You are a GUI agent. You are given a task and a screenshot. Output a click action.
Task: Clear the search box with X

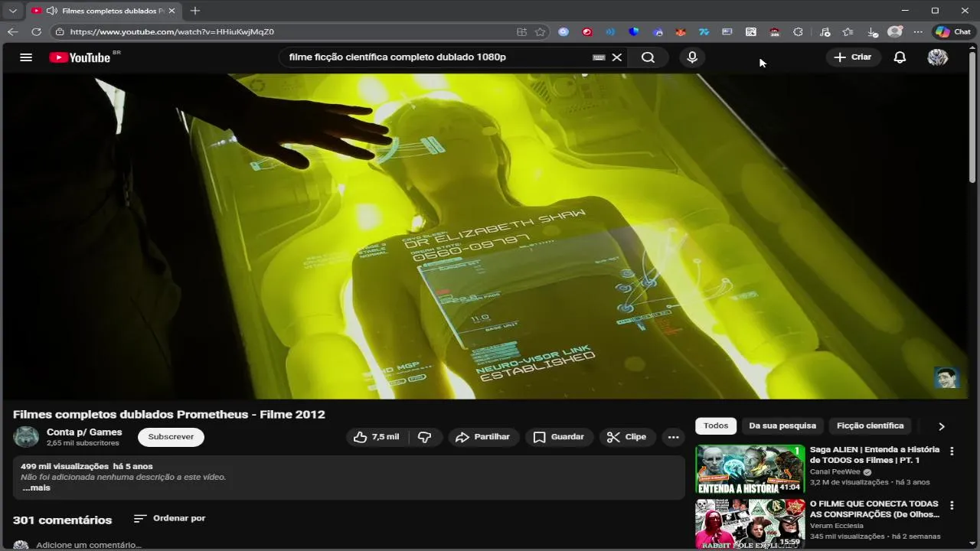click(617, 57)
